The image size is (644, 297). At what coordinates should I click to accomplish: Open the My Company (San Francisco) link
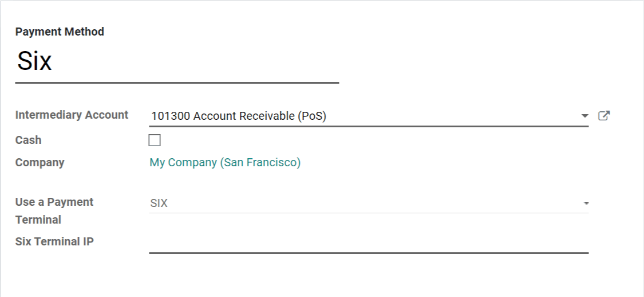(225, 162)
